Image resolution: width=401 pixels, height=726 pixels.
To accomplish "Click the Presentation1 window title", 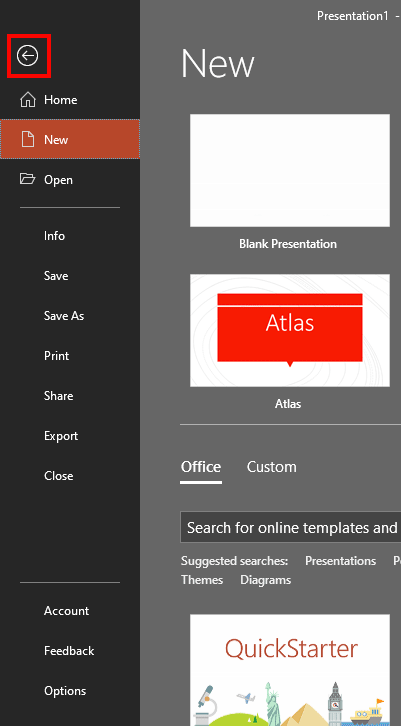I will [353, 16].
